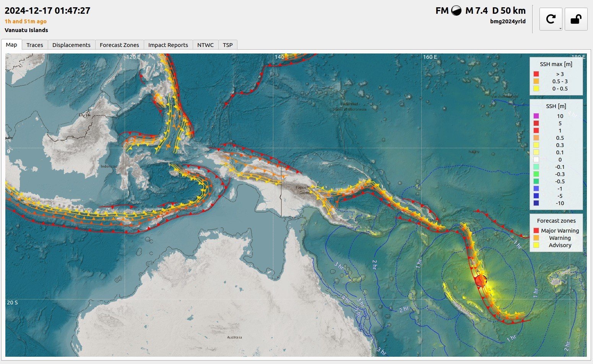Screen dimensions: 593x364
Task: Open the Displacements tab
Action: coord(71,45)
